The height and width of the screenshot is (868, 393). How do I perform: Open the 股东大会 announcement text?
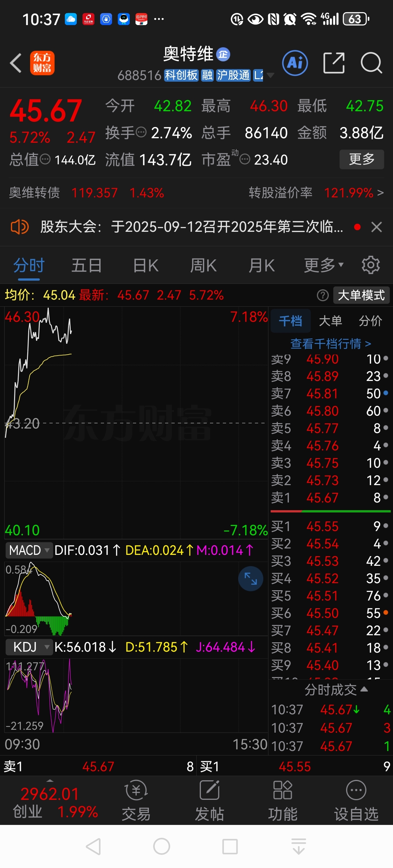[192, 227]
